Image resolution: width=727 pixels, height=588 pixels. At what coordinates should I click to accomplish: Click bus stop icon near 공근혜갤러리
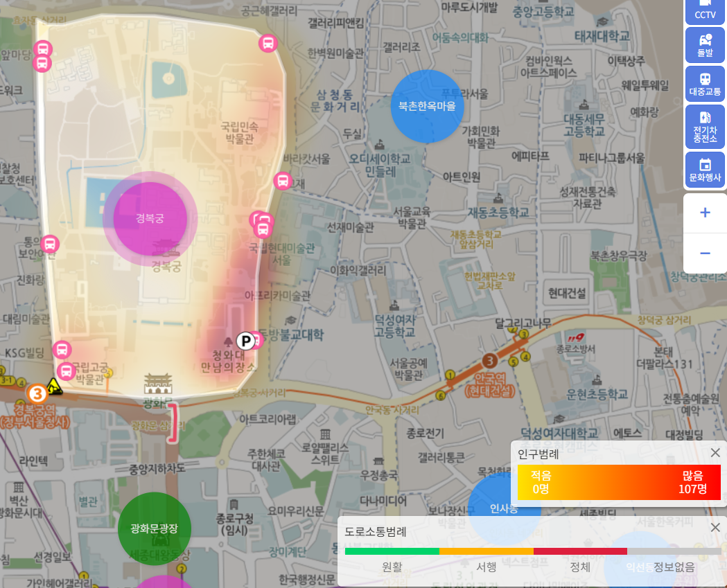[x=268, y=44]
